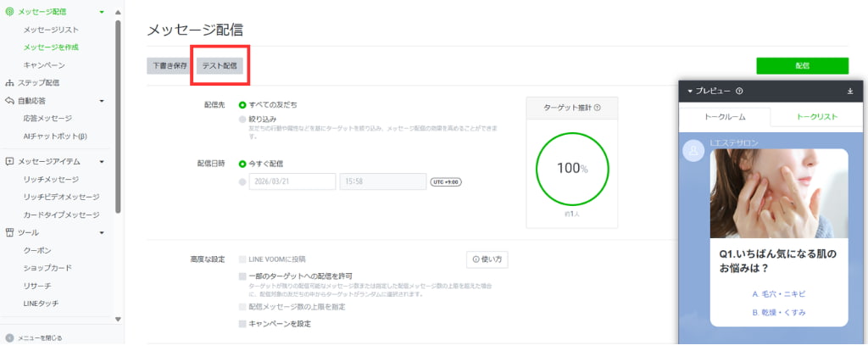Switch to the トークルーム preview tab
The width and height of the screenshot is (868, 351).
(725, 117)
